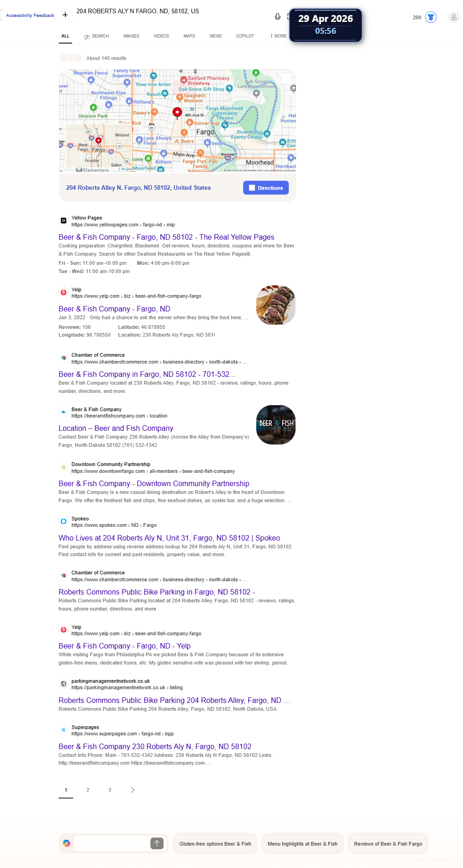Click the Copilot logo in the bottom chat bar
This screenshot has height=868, width=463.
[x=67, y=843]
